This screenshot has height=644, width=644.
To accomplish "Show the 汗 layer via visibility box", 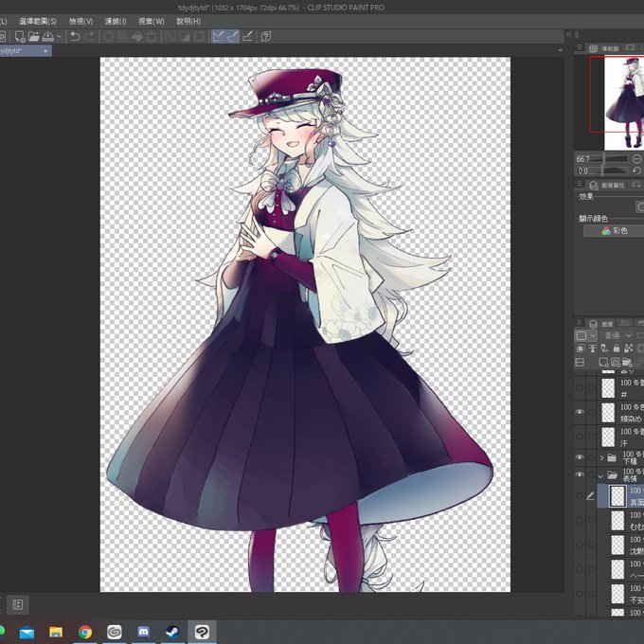I will click(580, 437).
